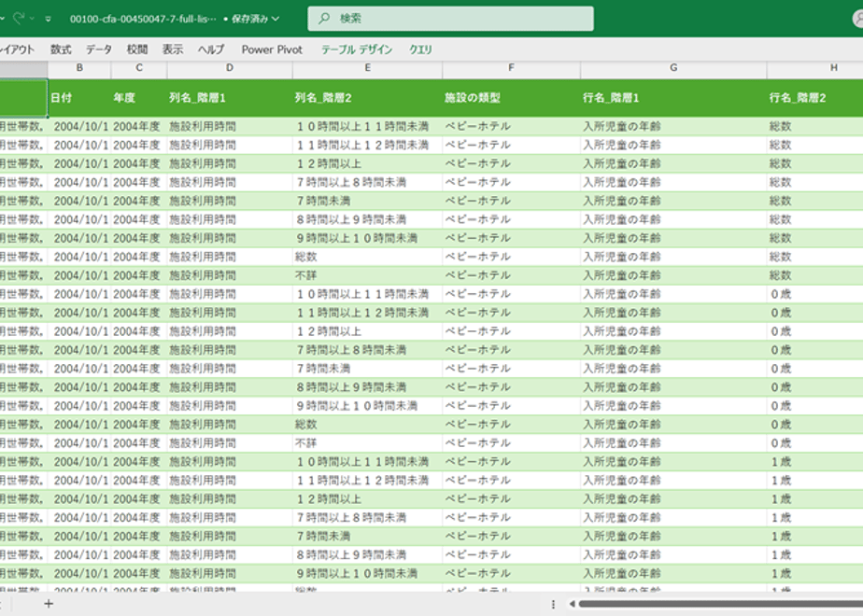Open the データ ribbon tab

coord(99,49)
